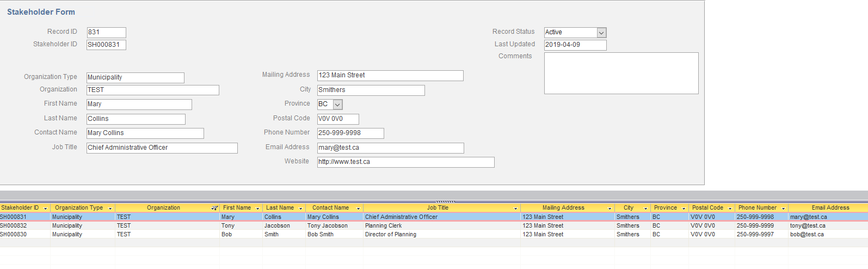
Task: Select the SH000832 cell in datasheet
Action: (x=25, y=225)
